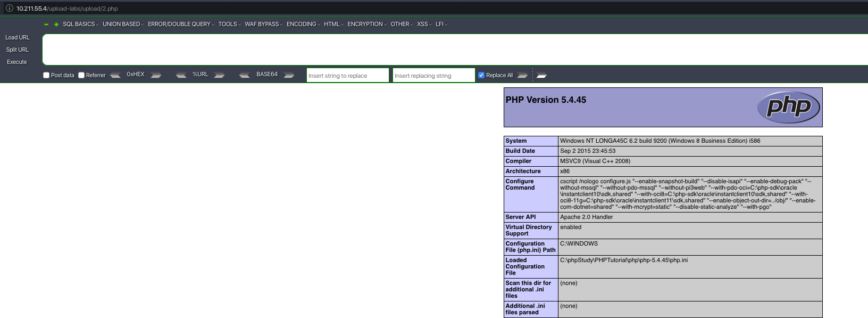Click the green minus icon in the HackBar
The height and width of the screenshot is (318, 868).
point(46,25)
